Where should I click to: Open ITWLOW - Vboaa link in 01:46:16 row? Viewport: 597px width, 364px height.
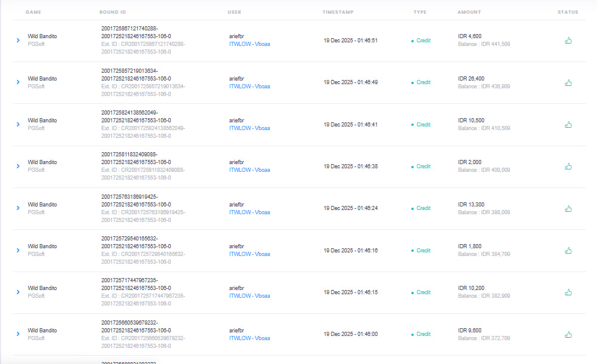coord(250,254)
